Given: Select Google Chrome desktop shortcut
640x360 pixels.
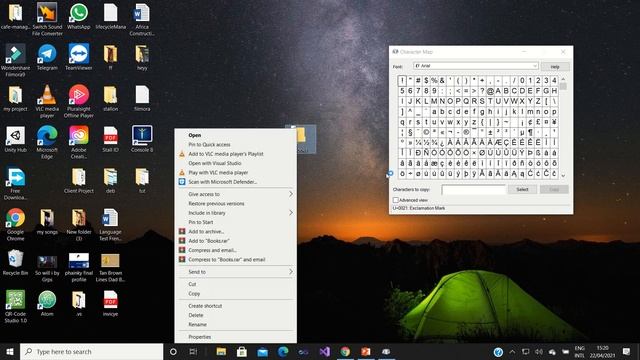Looking at the screenshot, I should click(16, 224).
